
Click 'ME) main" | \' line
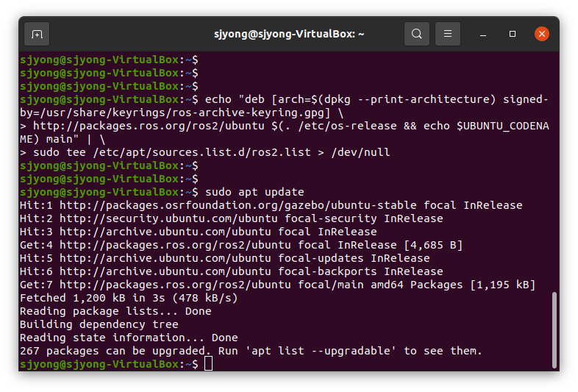tap(63, 140)
